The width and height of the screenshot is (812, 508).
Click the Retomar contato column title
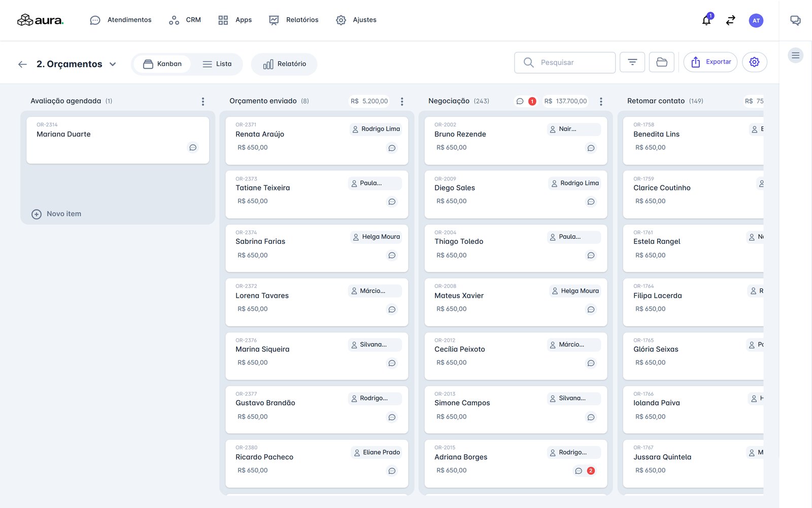[x=656, y=101]
